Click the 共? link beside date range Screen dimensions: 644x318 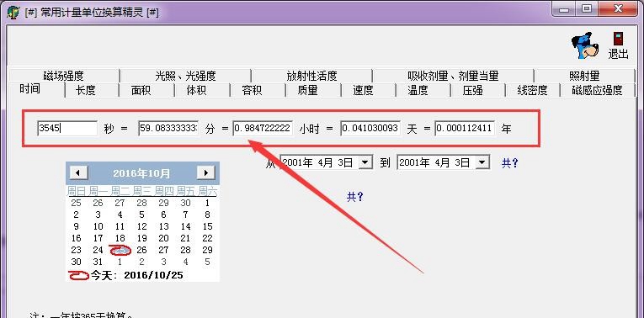pos(509,163)
